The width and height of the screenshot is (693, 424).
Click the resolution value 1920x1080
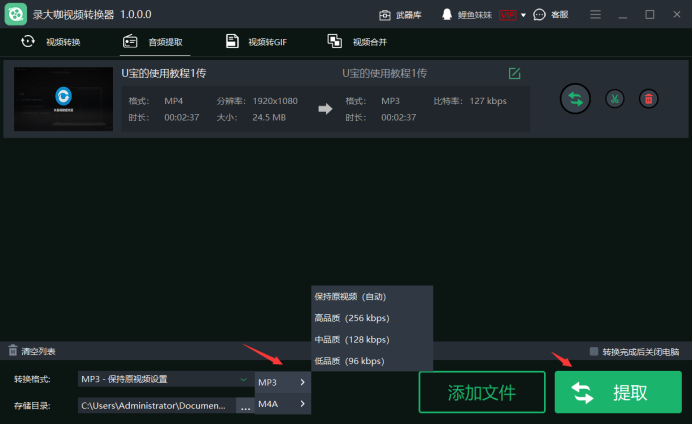(x=275, y=101)
